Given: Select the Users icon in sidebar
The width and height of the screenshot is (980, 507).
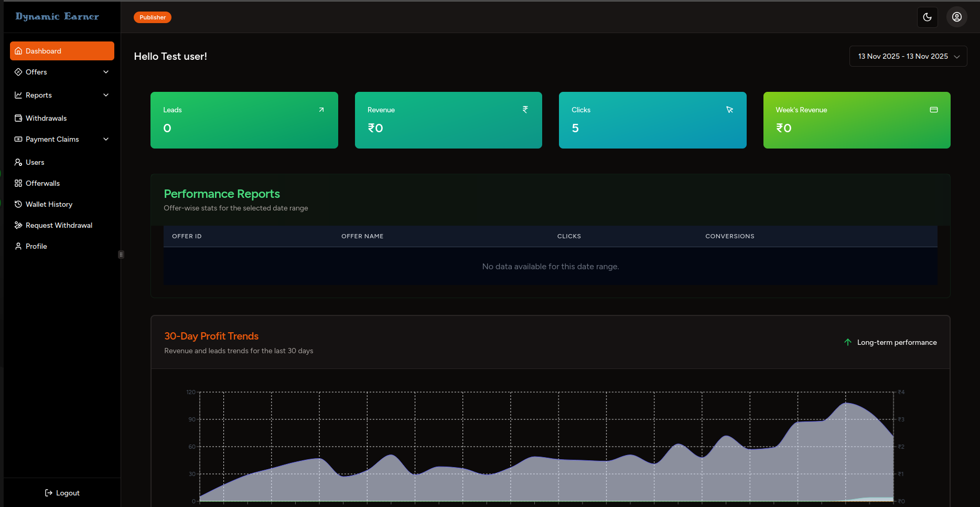Looking at the screenshot, I should click(18, 162).
